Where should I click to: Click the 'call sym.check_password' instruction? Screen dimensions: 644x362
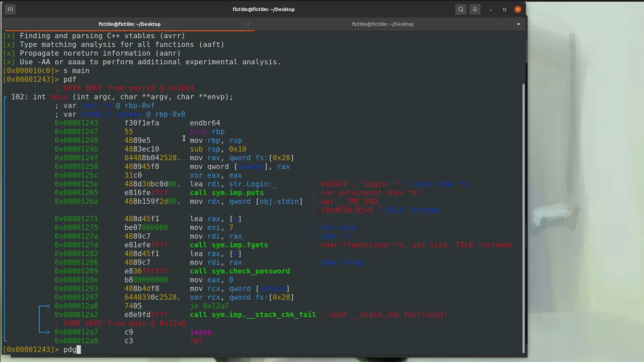point(239,271)
